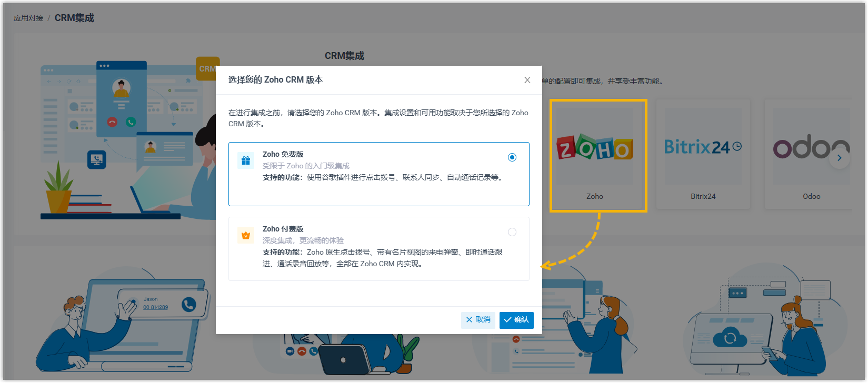Expand next CRM options with right chevron
This screenshot has width=868, height=383.
pyautogui.click(x=839, y=158)
